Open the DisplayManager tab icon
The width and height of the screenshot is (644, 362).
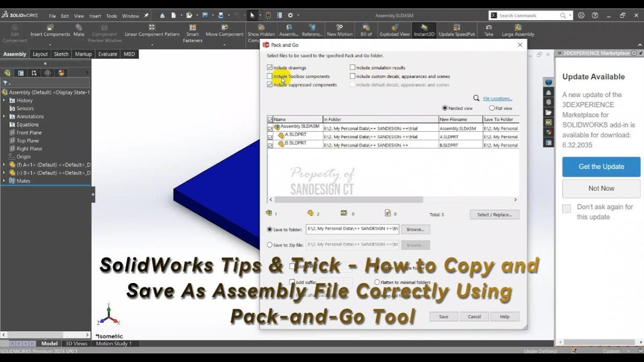(x=61, y=73)
